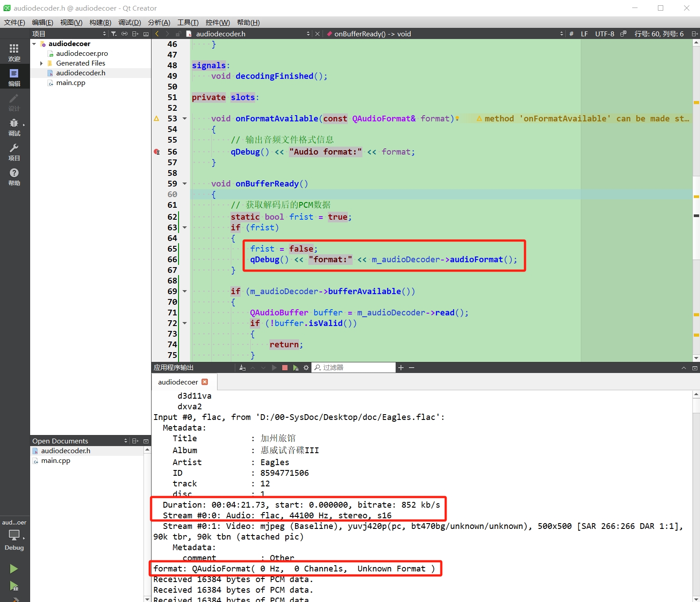Clear application output with broom icon
Screen dimensions: 700x602
[x=242, y=368]
